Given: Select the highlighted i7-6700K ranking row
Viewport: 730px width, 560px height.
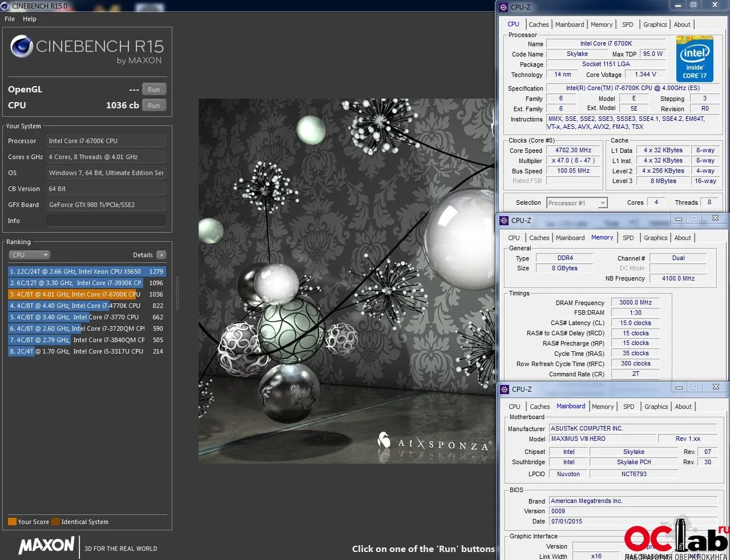Looking at the screenshot, I should point(87,294).
